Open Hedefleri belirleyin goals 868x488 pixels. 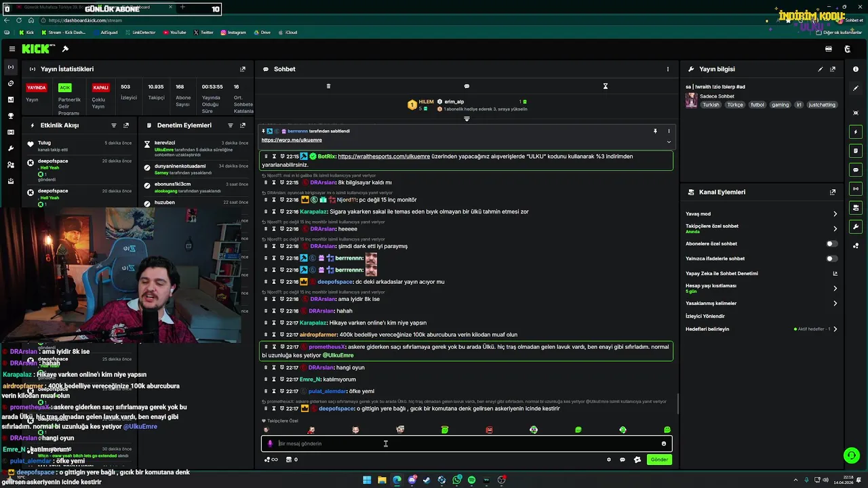(x=762, y=329)
